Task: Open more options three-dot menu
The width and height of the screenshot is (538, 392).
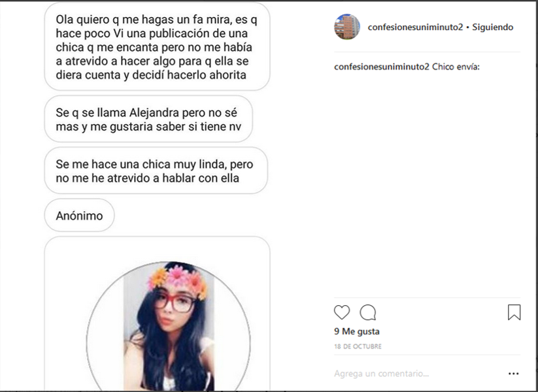Action: 513,374
